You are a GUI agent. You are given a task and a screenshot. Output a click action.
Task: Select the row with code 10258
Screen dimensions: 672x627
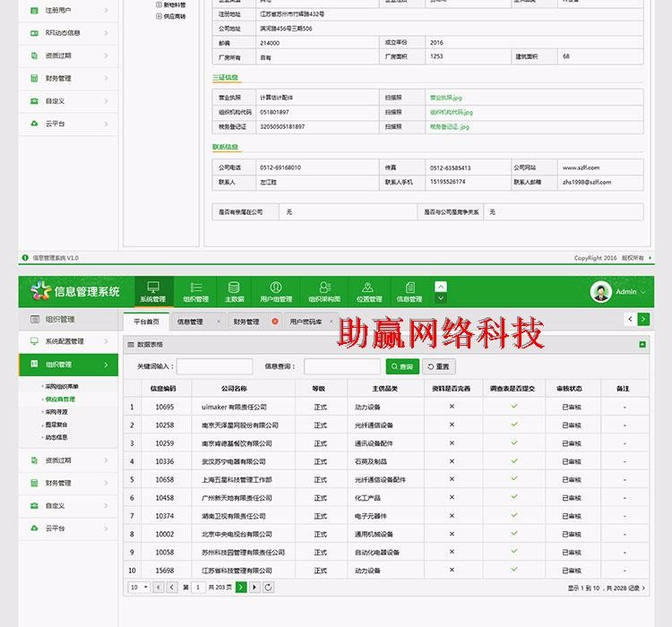click(x=386, y=425)
